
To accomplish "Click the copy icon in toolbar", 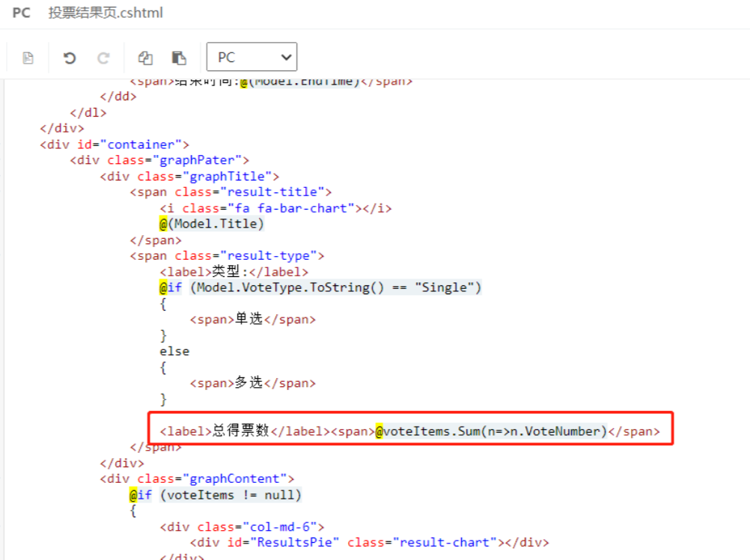I will tap(145, 58).
